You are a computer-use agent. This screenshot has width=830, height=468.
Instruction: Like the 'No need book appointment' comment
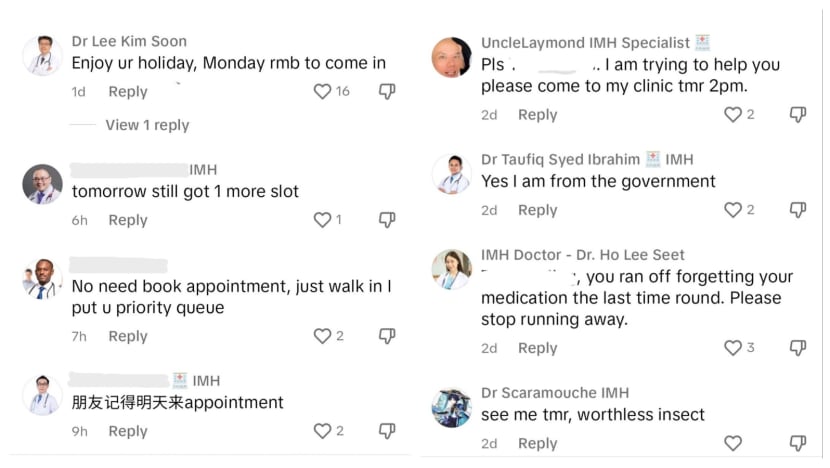[x=322, y=336]
